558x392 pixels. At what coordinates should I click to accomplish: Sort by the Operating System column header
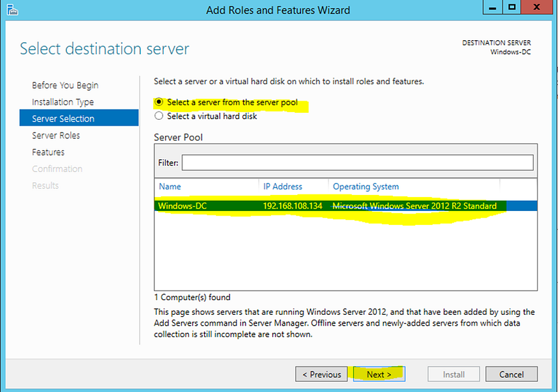click(x=366, y=186)
